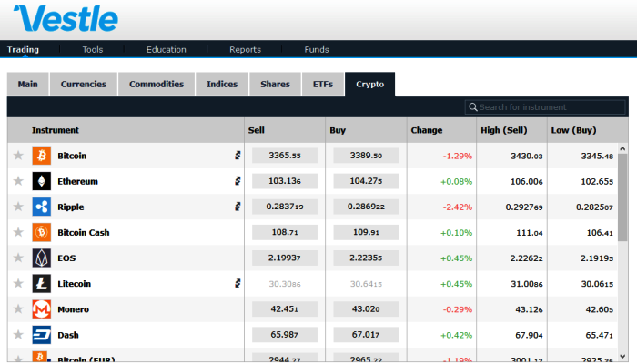Click the Ripple coin icon
The width and height of the screenshot is (637, 364).
click(42, 207)
